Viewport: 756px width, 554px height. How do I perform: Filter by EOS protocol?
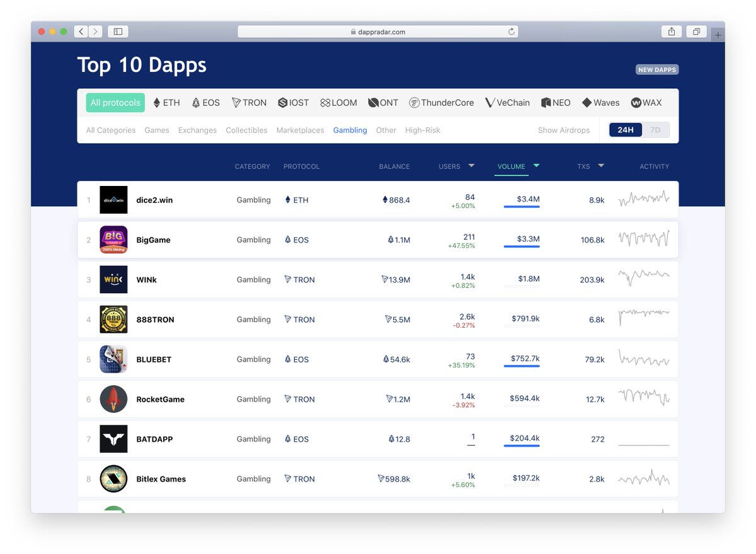206,103
